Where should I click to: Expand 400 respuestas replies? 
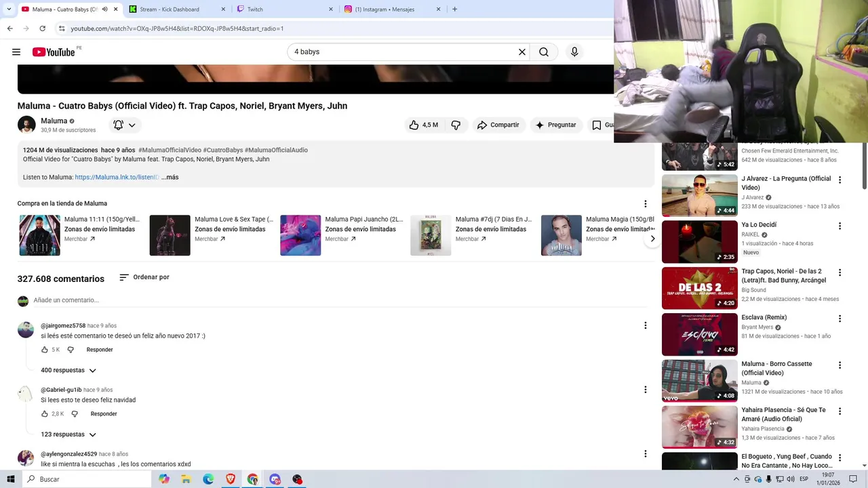click(68, 371)
